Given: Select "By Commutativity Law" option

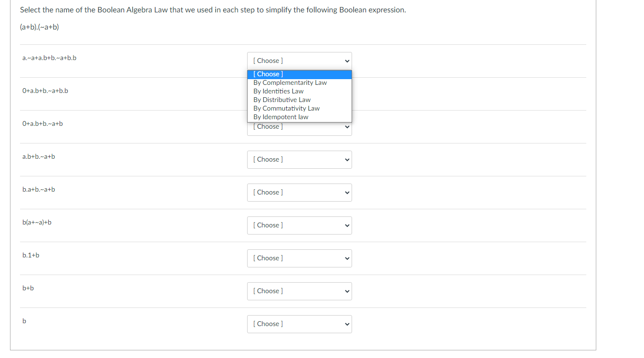Looking at the screenshot, I should pyautogui.click(x=286, y=108).
